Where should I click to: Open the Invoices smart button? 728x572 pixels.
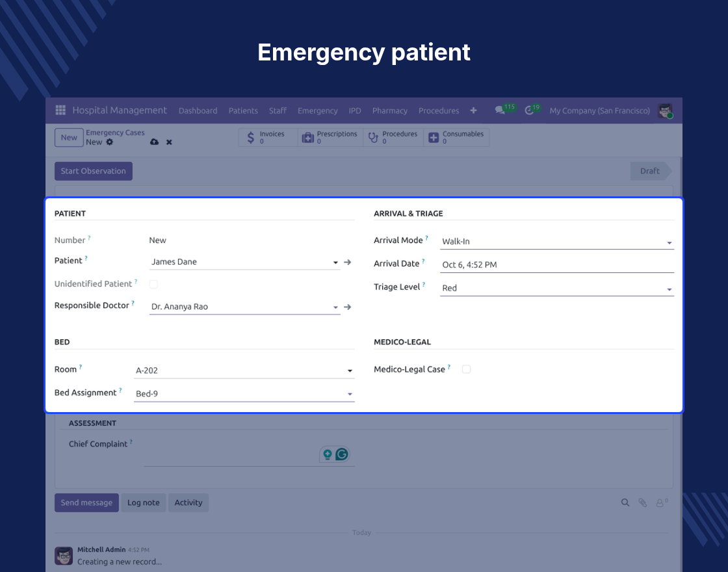[x=268, y=137]
